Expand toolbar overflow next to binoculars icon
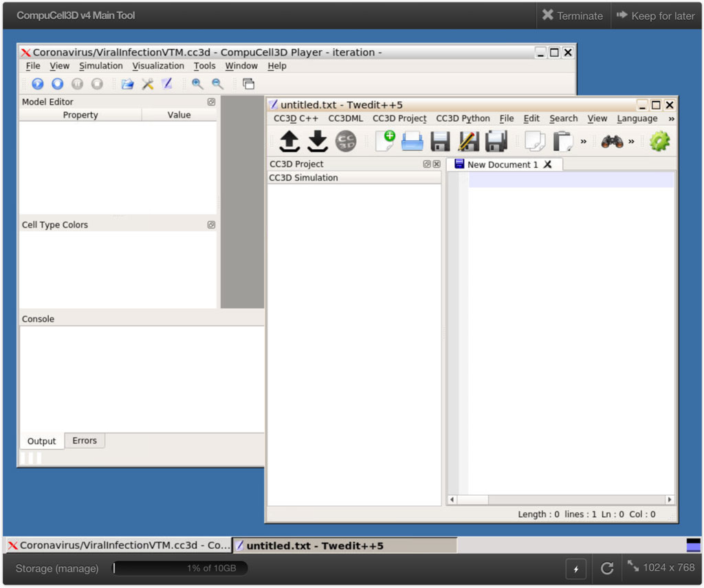The image size is (704, 588). click(x=631, y=141)
